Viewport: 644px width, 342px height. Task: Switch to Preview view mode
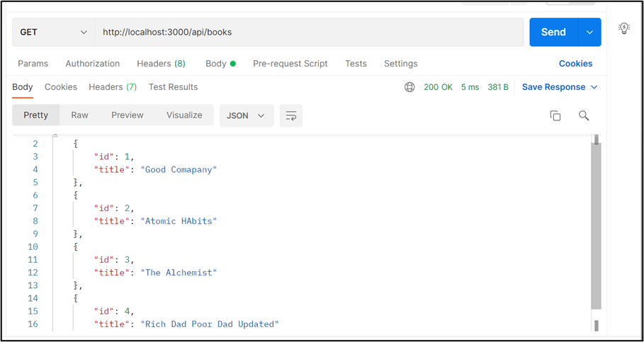pos(128,115)
